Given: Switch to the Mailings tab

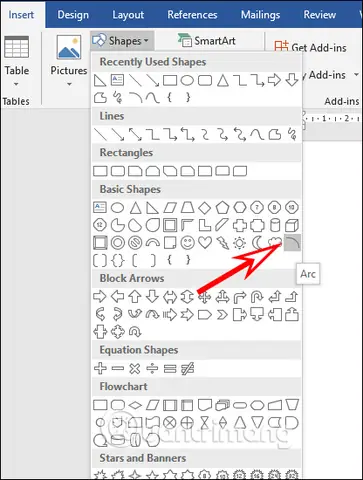Looking at the screenshot, I should point(260,15).
